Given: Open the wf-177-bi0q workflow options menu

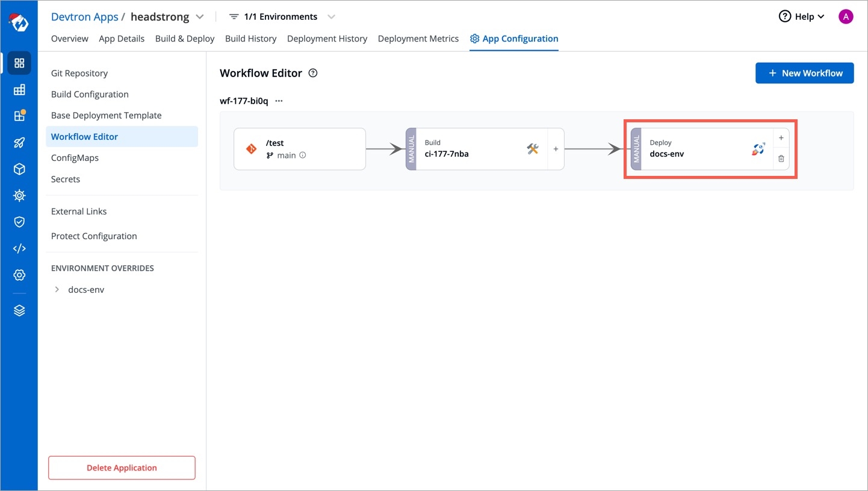Looking at the screenshot, I should click(279, 101).
